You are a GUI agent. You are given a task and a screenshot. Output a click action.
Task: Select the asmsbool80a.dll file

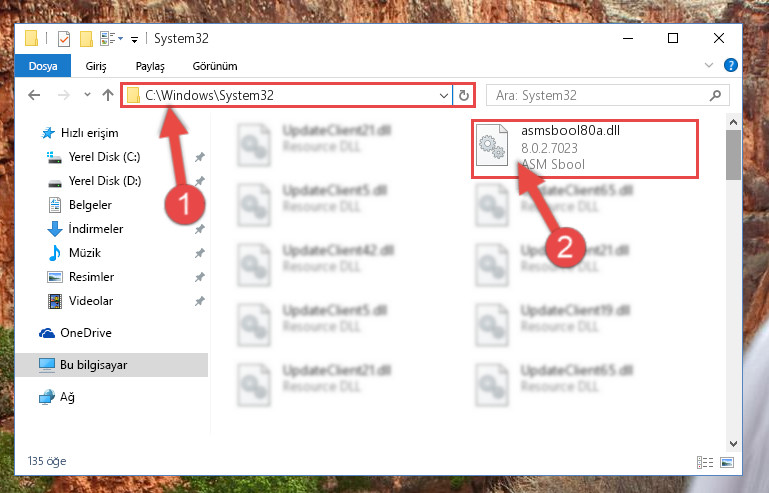tap(585, 149)
